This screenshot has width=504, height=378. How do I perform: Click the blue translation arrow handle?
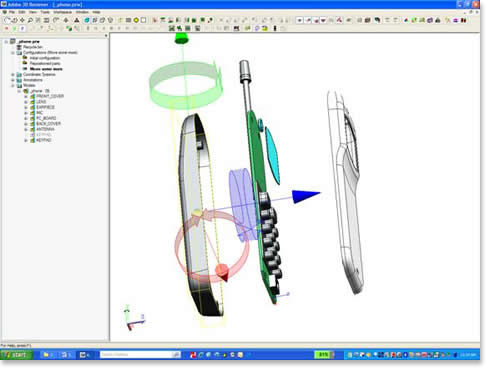306,196
